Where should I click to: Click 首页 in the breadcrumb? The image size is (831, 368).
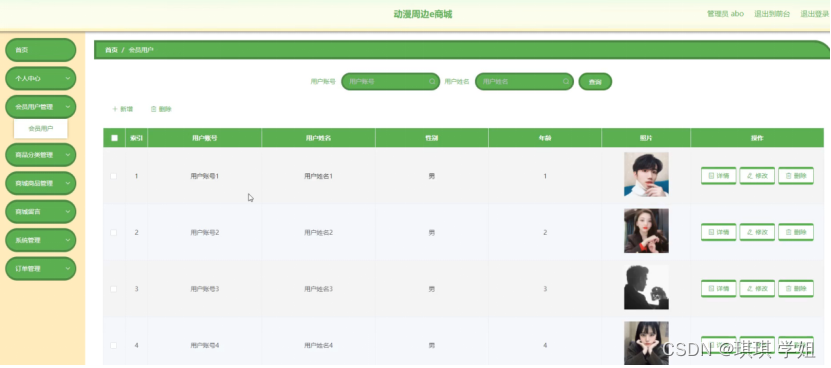tap(111, 50)
